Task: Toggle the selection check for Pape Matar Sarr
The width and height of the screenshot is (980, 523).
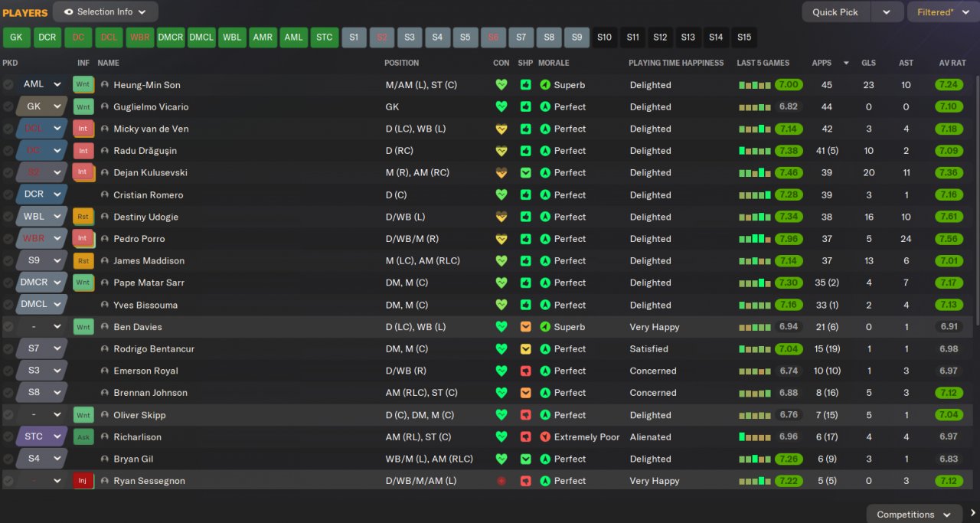Action: (x=8, y=283)
